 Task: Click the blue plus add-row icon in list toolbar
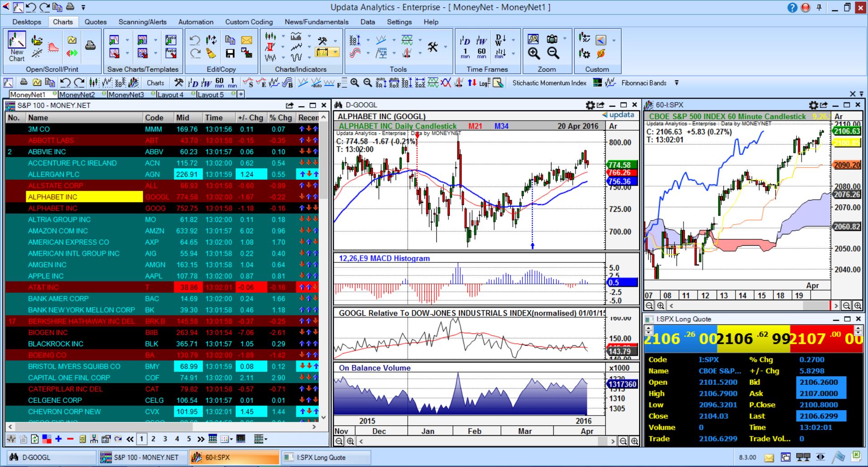click(58, 439)
